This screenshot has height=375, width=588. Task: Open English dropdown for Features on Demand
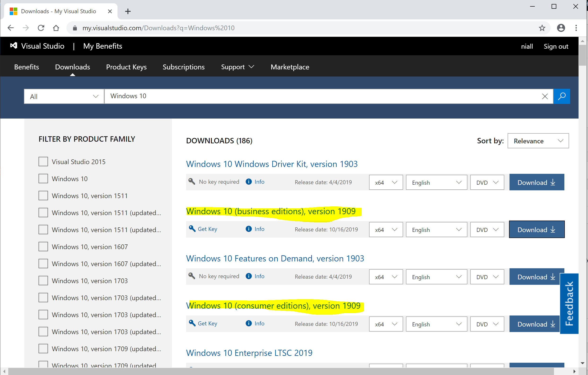[436, 277]
